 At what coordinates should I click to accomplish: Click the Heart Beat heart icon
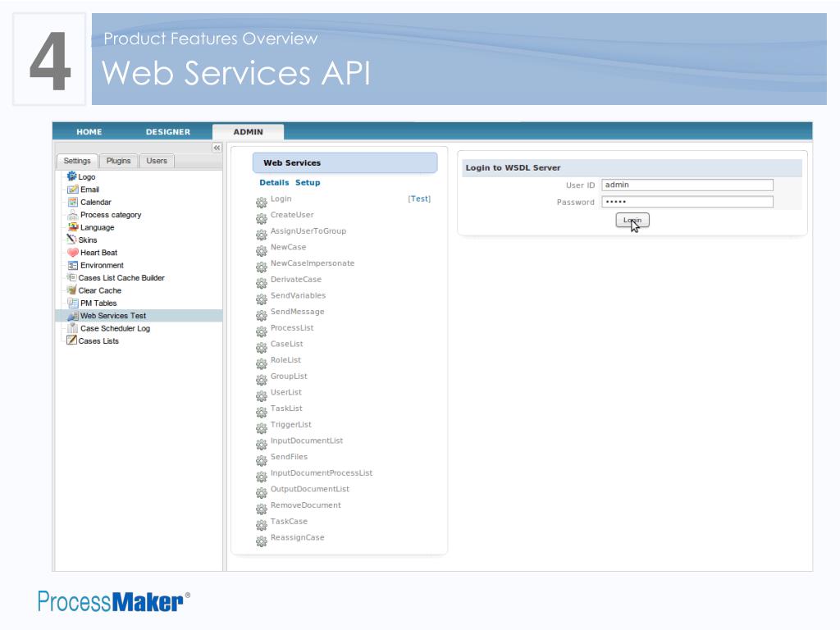73,253
